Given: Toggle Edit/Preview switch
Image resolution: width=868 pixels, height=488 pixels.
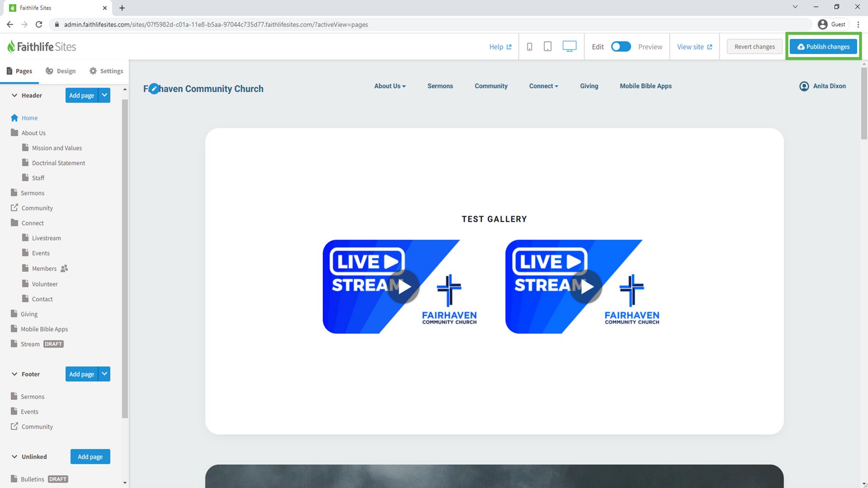Looking at the screenshot, I should click(621, 47).
